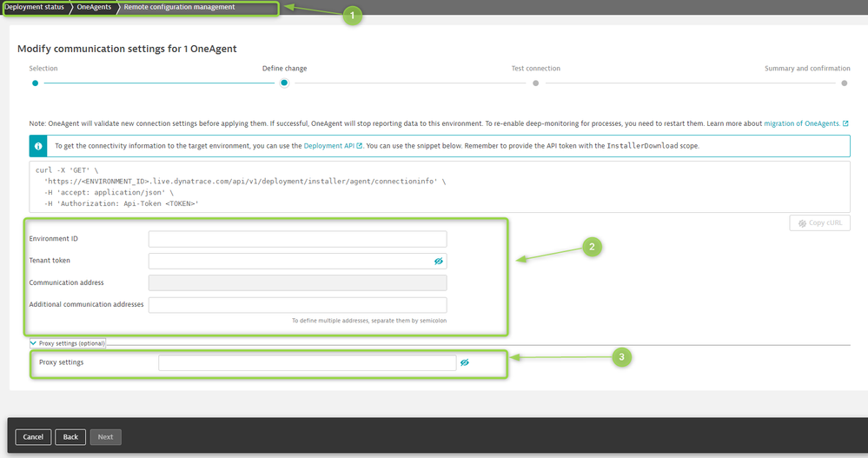Image resolution: width=868 pixels, height=458 pixels.
Task: Click the blue info icon
Action: click(x=39, y=146)
